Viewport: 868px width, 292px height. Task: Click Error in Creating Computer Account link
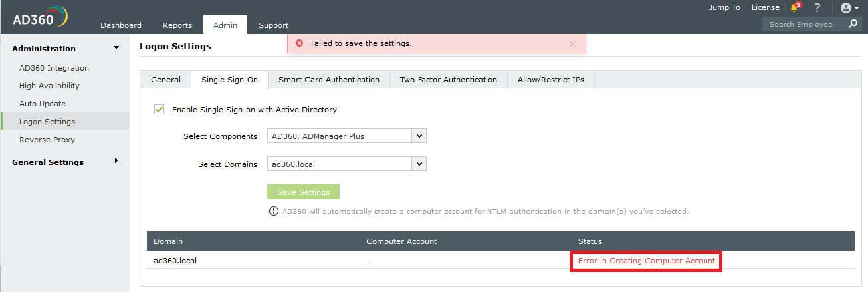click(646, 261)
